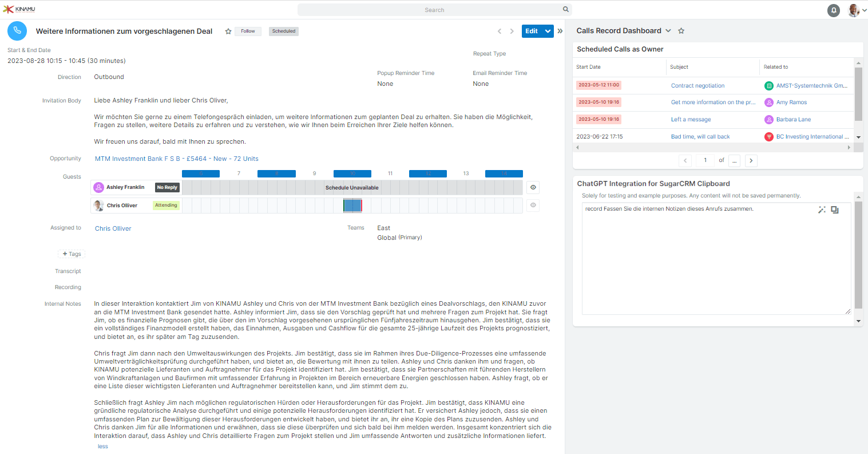Collapse internal notes with less link
868x454 pixels.
pos(102,447)
